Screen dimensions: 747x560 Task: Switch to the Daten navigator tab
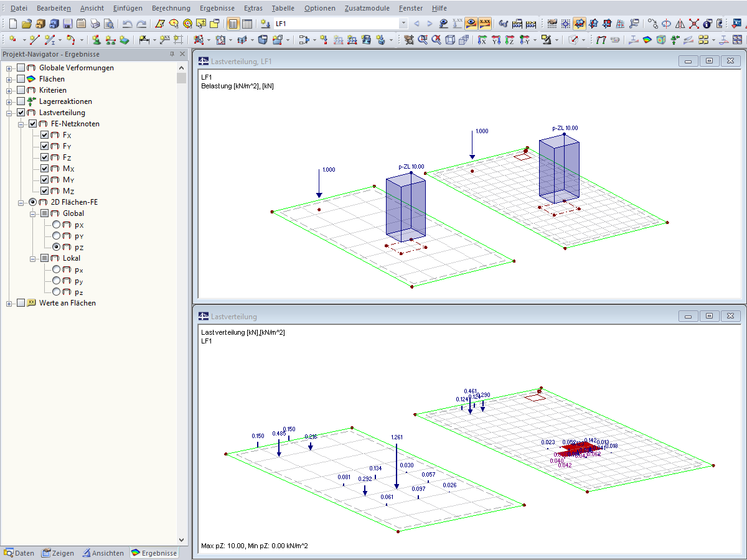pos(19,553)
